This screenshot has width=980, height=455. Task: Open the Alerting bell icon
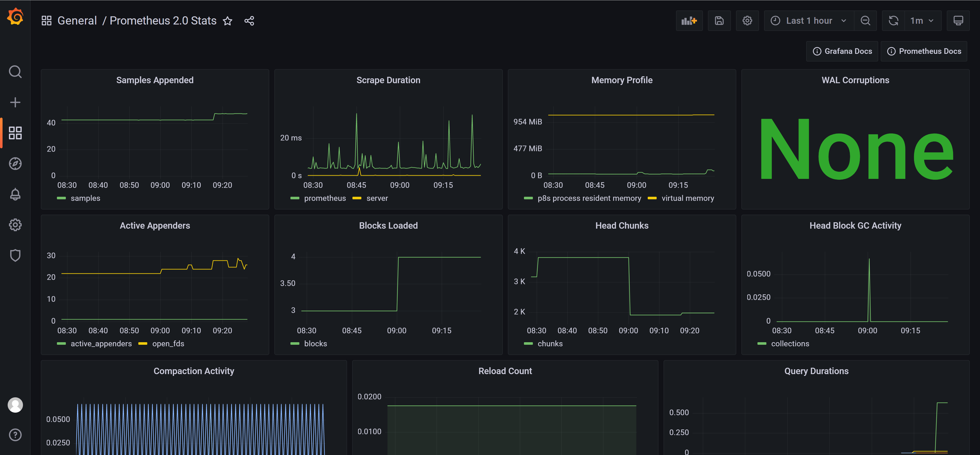coord(15,194)
